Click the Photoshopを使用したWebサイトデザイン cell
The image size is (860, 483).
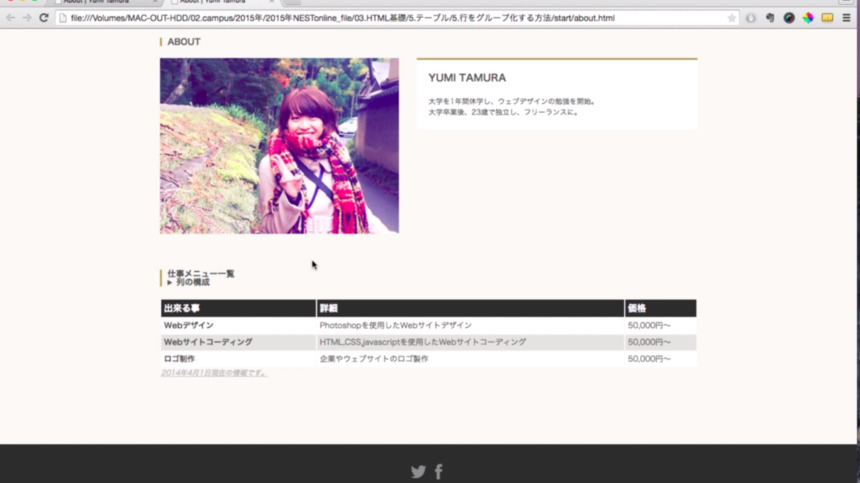(x=471, y=325)
